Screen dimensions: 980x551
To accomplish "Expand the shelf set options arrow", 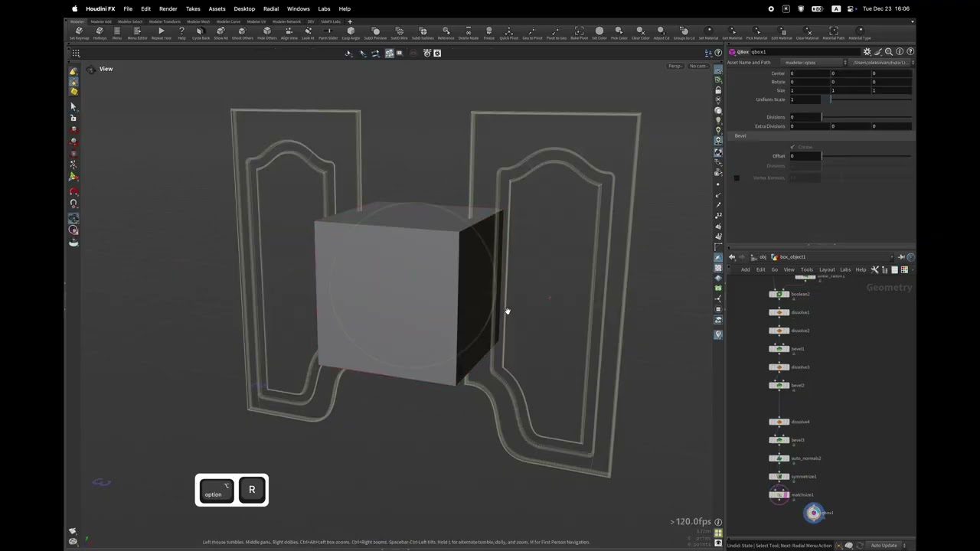I will (912, 21).
